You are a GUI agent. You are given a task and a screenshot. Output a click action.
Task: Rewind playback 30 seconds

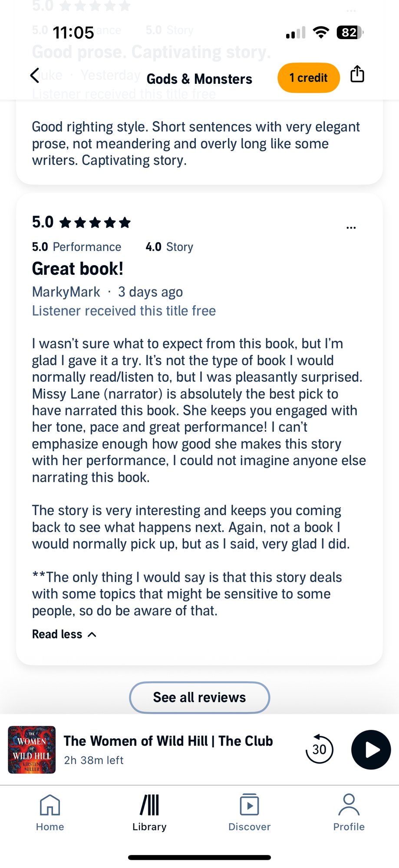[319, 750]
